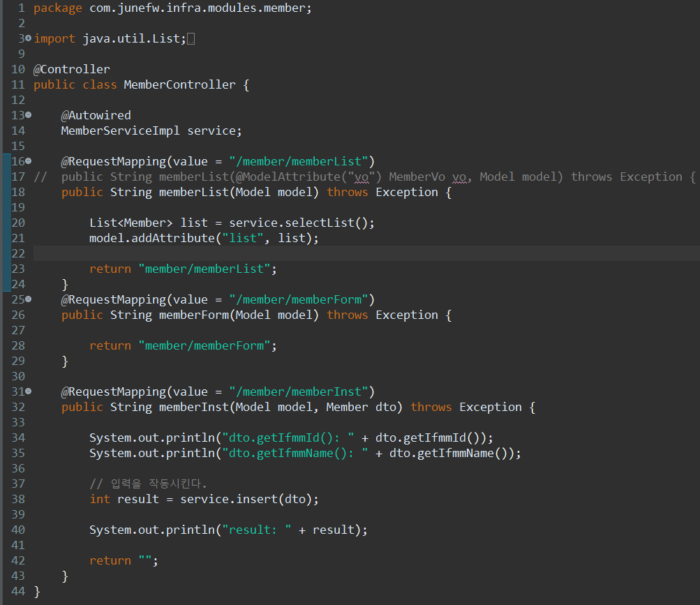Click the memberForm method name on line 26

[194, 315]
